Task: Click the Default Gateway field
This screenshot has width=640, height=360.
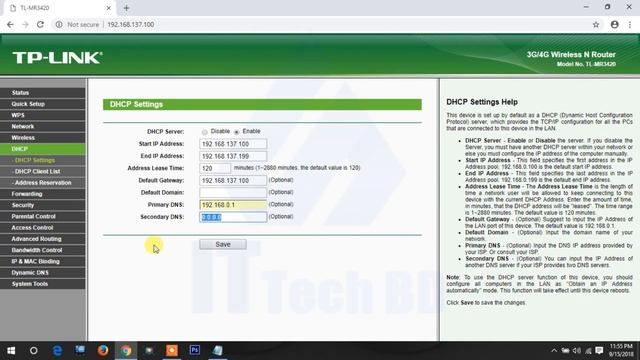Action: 233,180
